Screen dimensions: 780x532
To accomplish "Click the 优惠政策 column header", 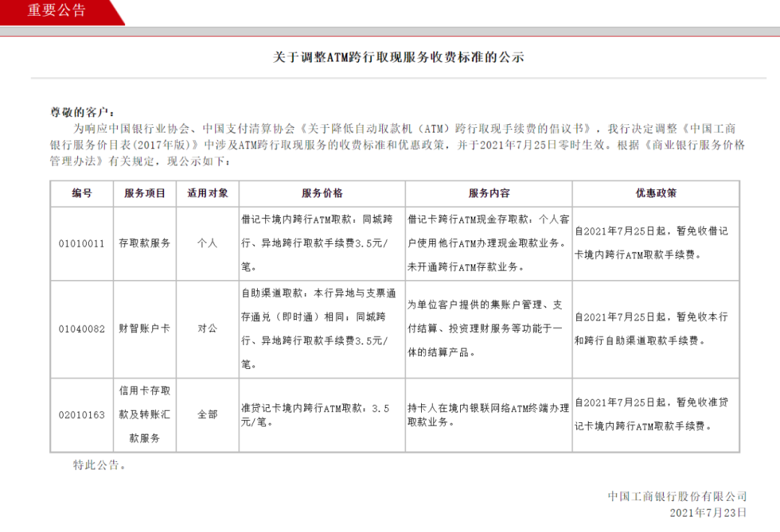I will (656, 193).
